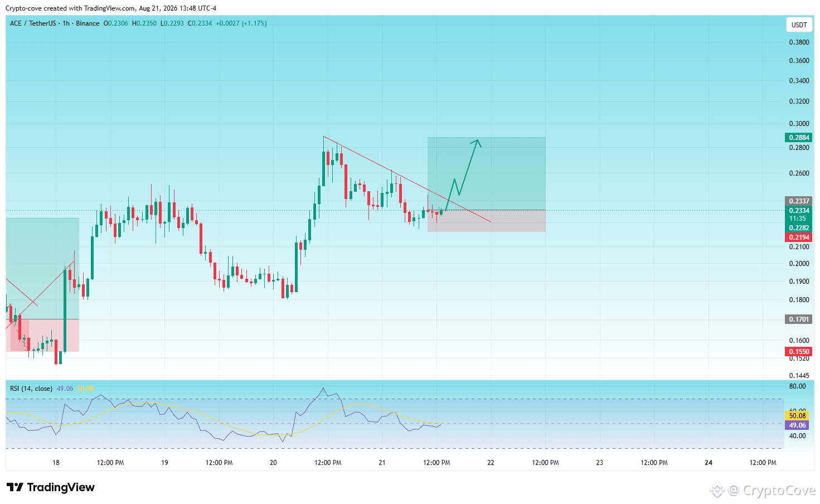
Task: Click the chart header text "Crypto-cove created with TradingView.com"
Action: 71,8
